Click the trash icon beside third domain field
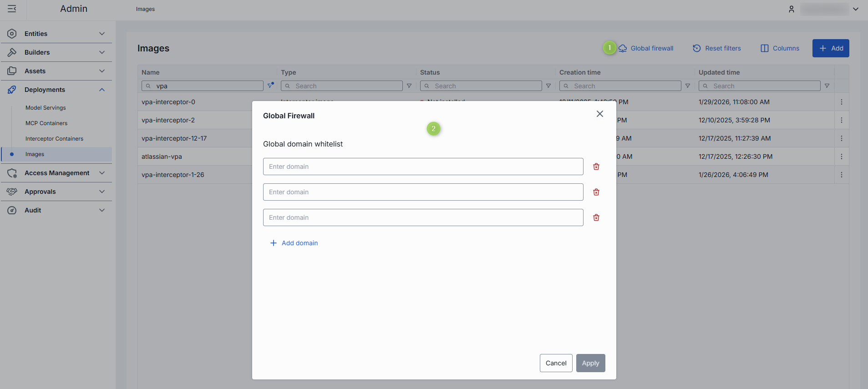Image resolution: width=868 pixels, height=389 pixels. [x=596, y=217]
